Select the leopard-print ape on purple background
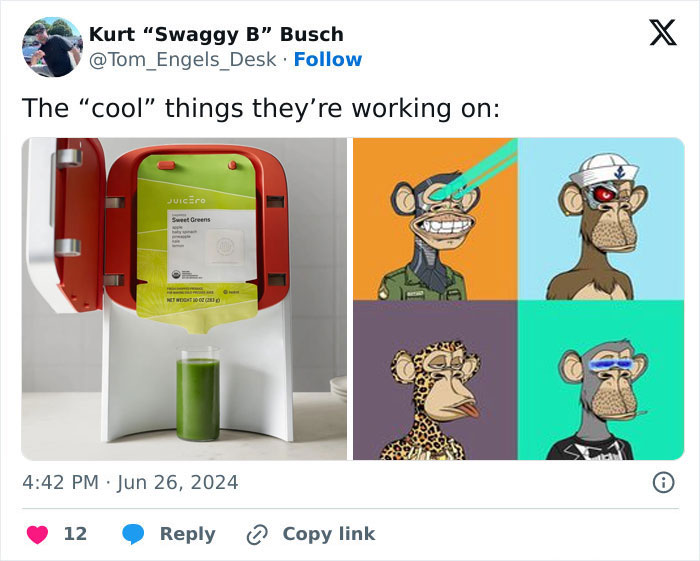 tap(435, 380)
